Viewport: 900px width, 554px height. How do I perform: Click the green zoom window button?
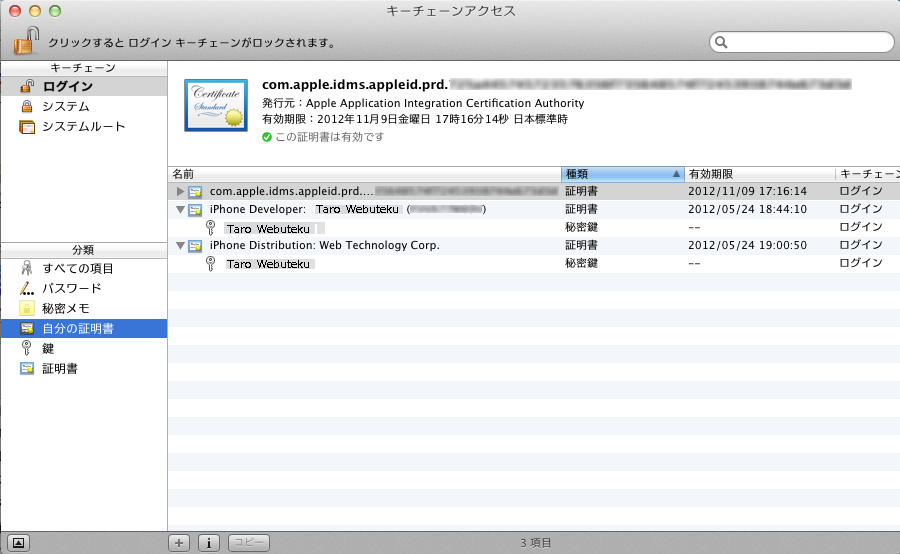[x=55, y=11]
